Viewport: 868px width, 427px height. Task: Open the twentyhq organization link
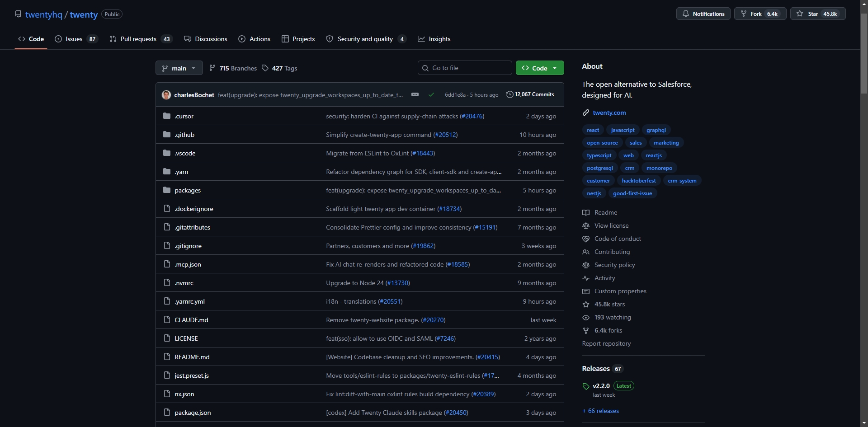(x=44, y=14)
